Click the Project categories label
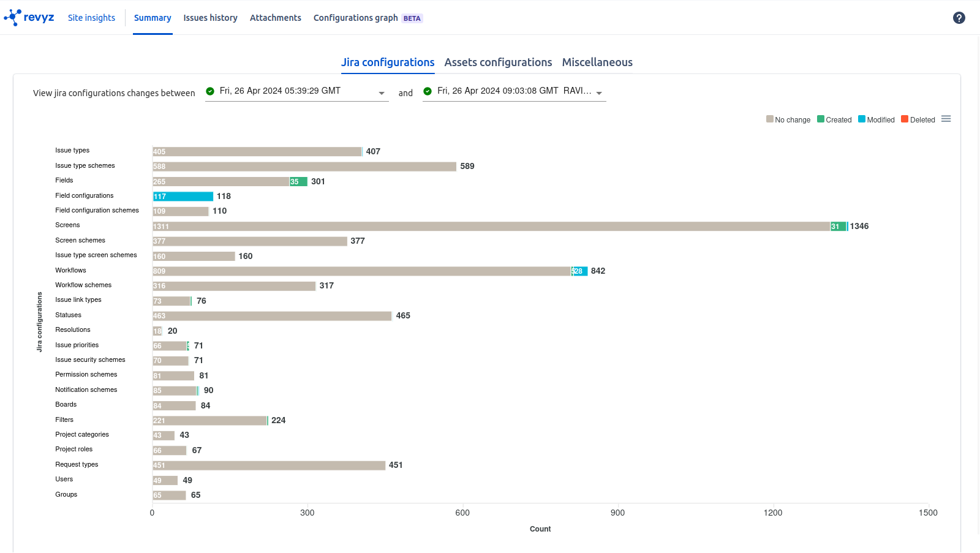The width and height of the screenshot is (980, 553). 82,434
